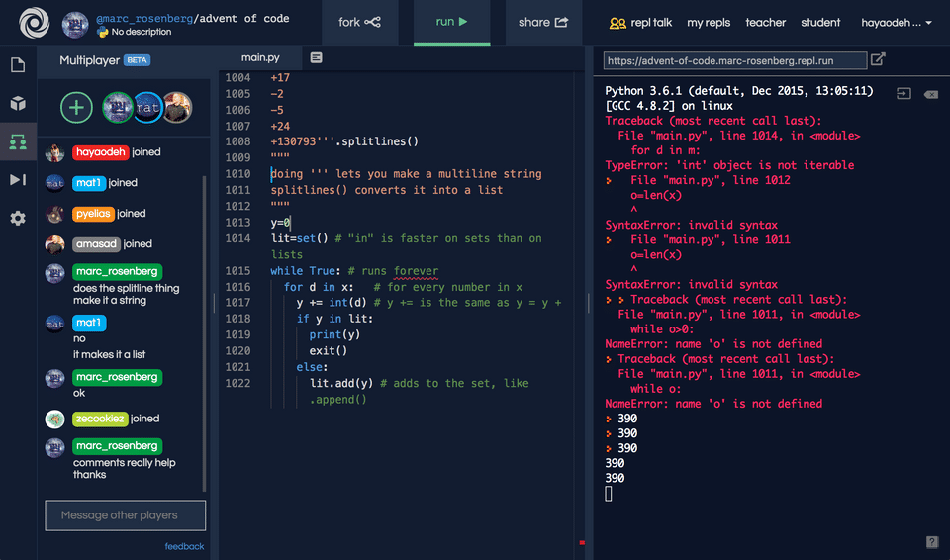Click the red error marker in editor scrollbar
Image resolution: width=950 pixels, height=560 pixels.
pyautogui.click(x=582, y=542)
